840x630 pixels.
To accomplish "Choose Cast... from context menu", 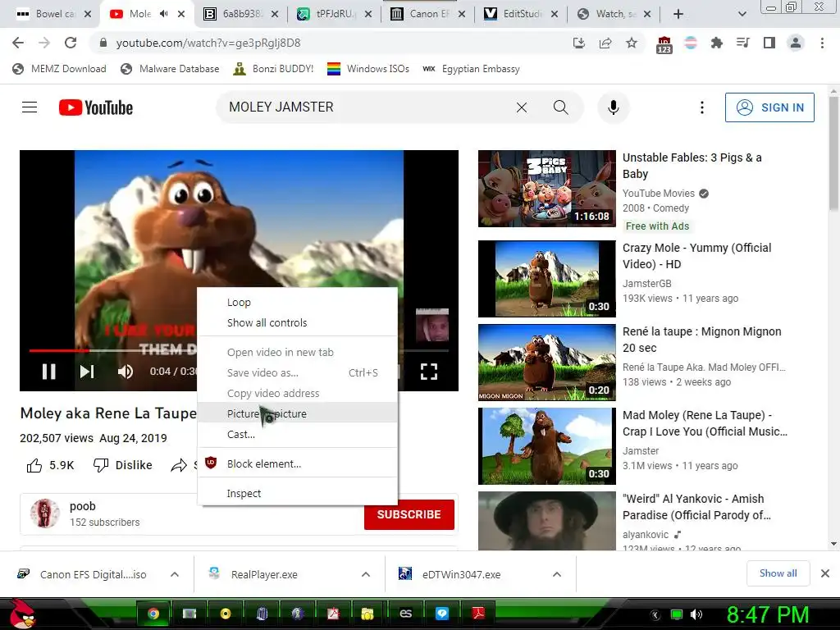I will [297, 434].
